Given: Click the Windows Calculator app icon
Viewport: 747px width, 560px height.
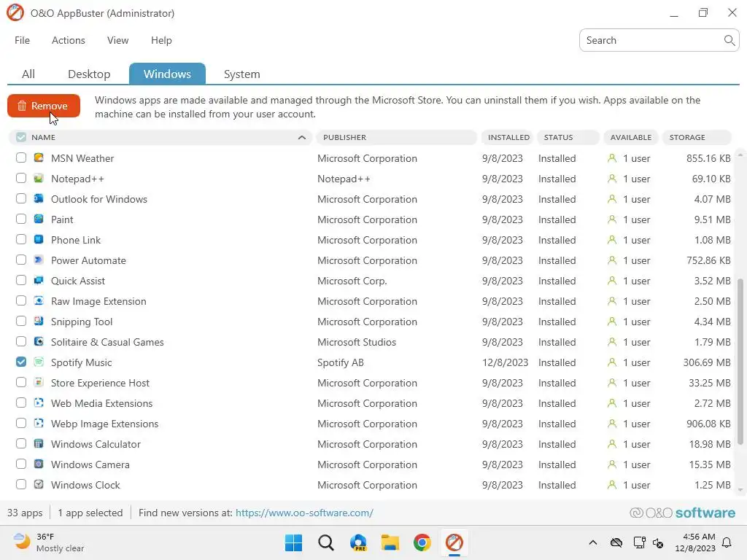Looking at the screenshot, I should (39, 444).
